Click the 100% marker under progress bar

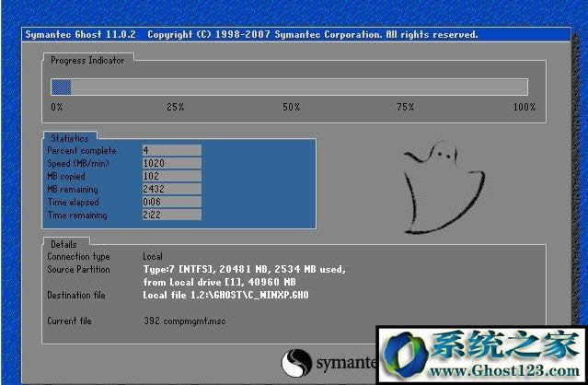[x=524, y=108]
